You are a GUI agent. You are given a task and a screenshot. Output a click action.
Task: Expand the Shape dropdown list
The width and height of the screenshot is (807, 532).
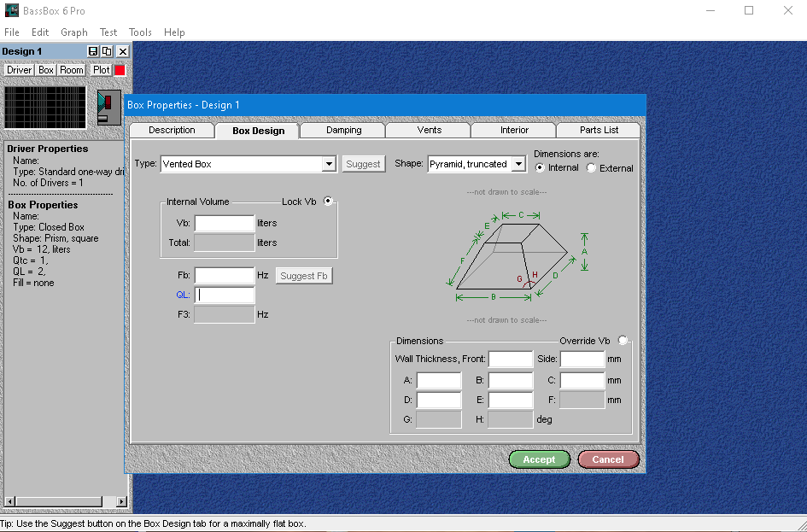(518, 164)
